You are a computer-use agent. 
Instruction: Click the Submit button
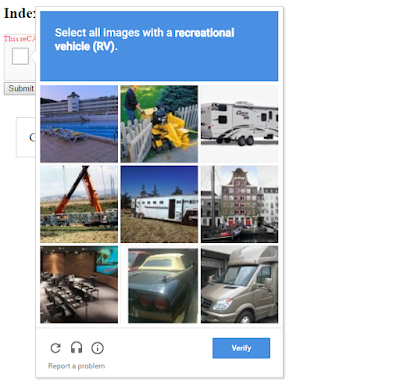20,89
